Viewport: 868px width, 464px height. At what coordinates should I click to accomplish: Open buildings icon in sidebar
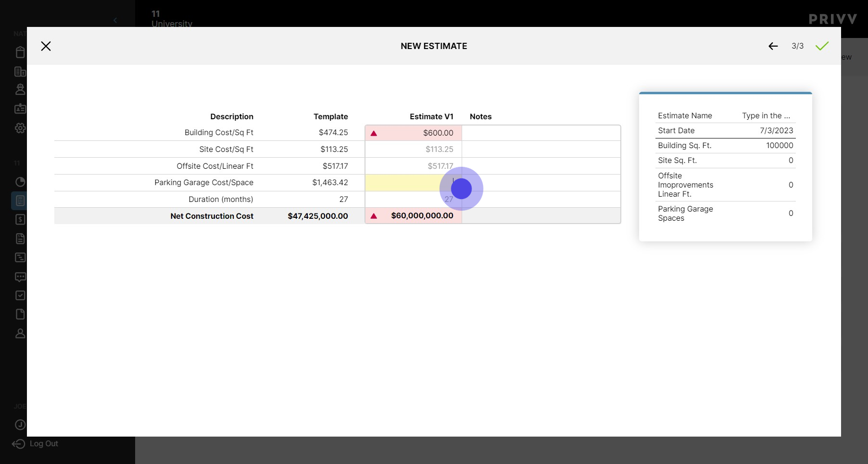(x=20, y=72)
